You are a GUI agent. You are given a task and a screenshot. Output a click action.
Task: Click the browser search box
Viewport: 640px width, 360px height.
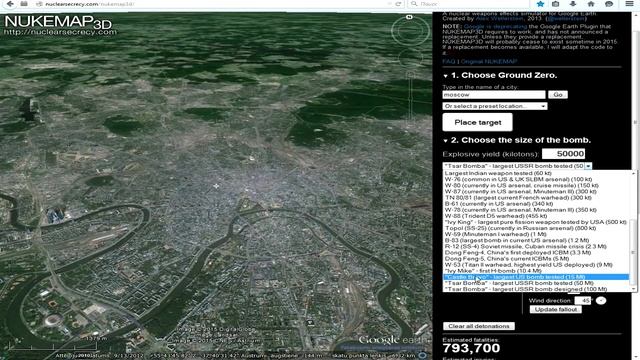click(469, 4)
